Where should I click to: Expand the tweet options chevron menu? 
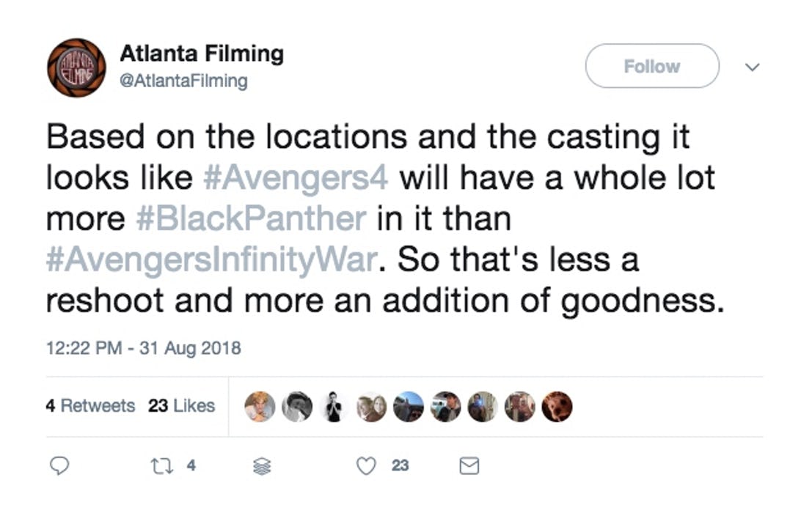point(752,67)
